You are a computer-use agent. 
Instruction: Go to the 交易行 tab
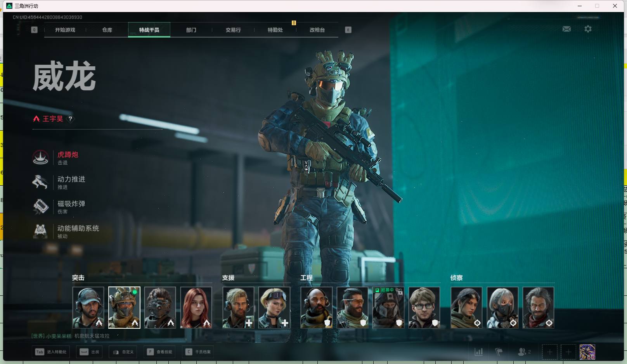tap(233, 30)
